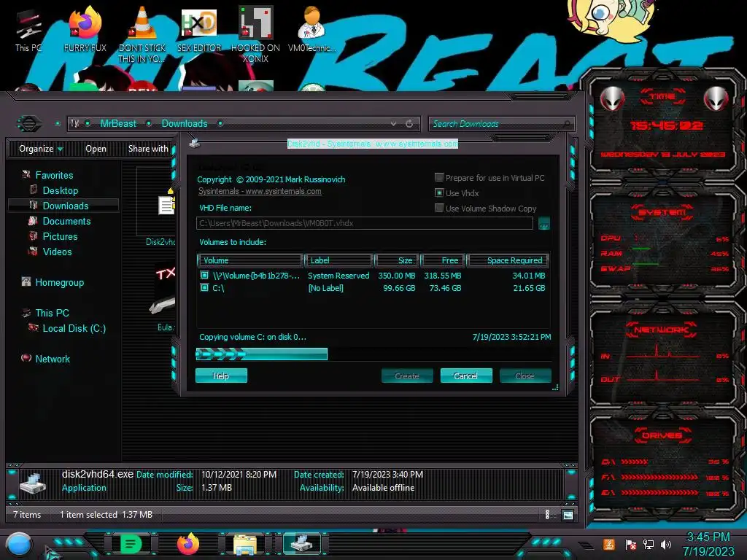Click the search magnifier icon in Explorer
This screenshot has height=560, width=747.
566,124
